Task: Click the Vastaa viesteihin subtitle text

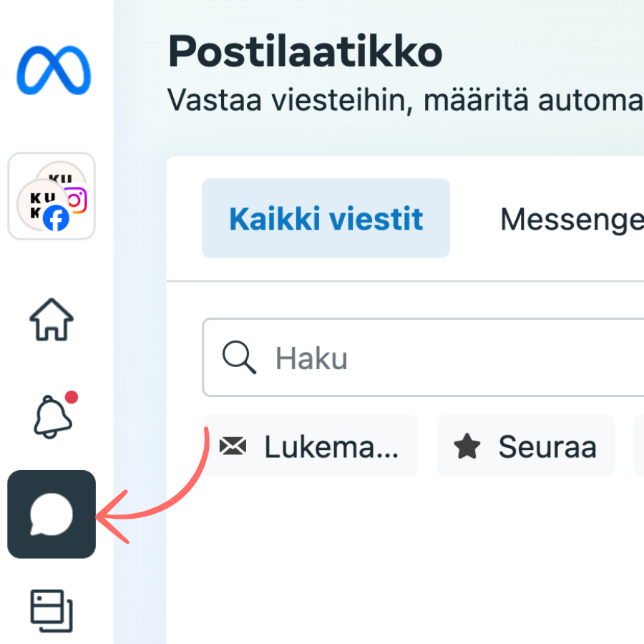Action: coord(405,100)
